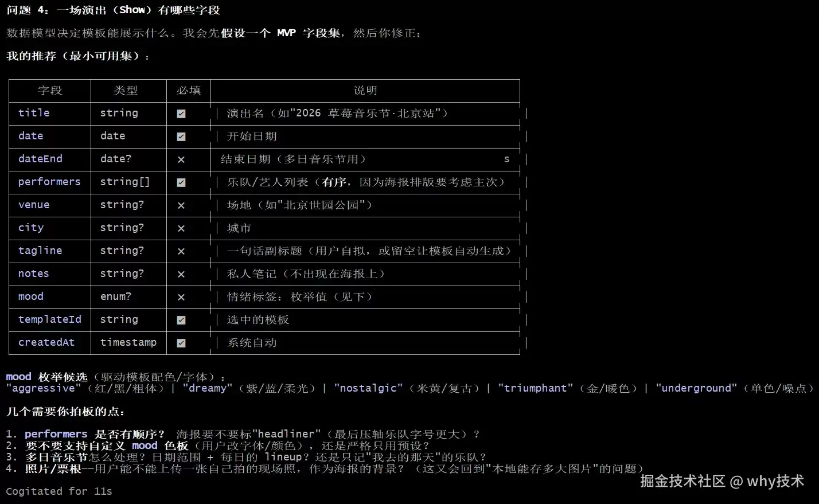The image size is (819, 504).
Task: Click the heading '问题 4：一场演出（Show）有哪些字段'
Action: click(114, 10)
